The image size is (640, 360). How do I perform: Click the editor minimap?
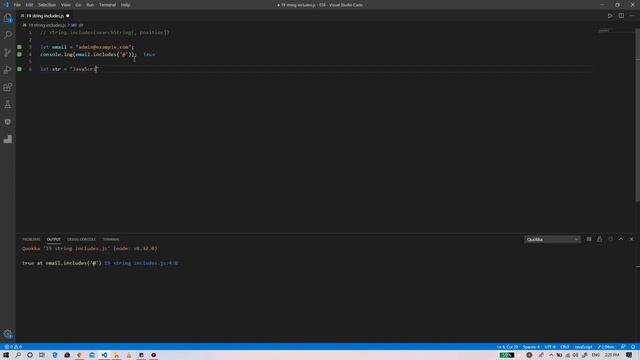tap(614, 31)
